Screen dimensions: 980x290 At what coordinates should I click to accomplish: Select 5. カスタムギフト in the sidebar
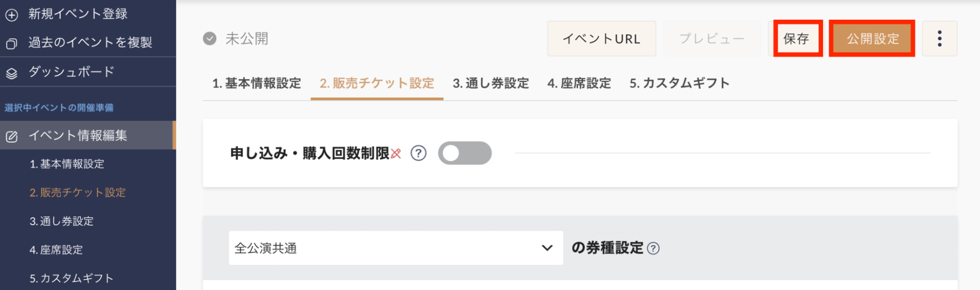click(72, 278)
